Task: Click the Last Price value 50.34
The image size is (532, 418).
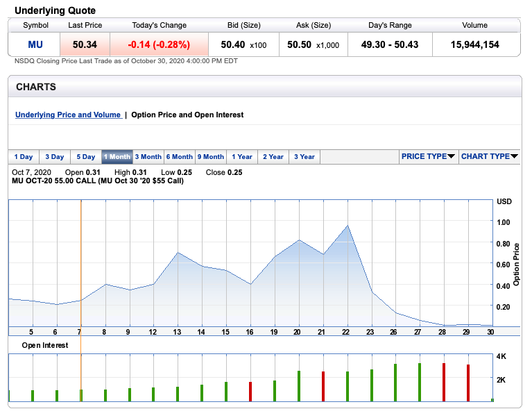Action: coord(85,44)
